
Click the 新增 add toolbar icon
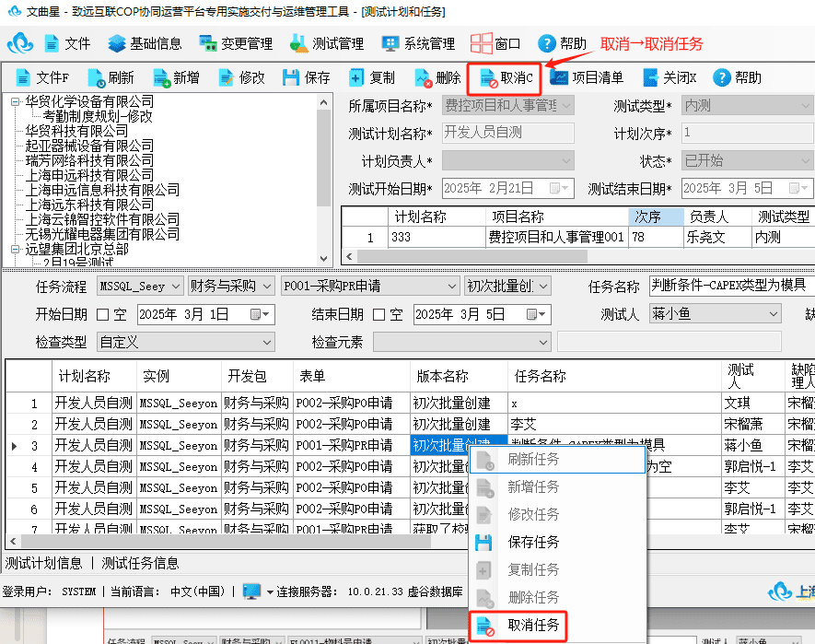pyautogui.click(x=162, y=78)
